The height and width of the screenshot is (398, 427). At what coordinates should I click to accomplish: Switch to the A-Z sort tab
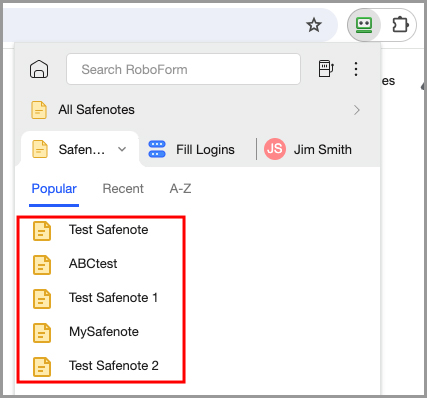[180, 189]
